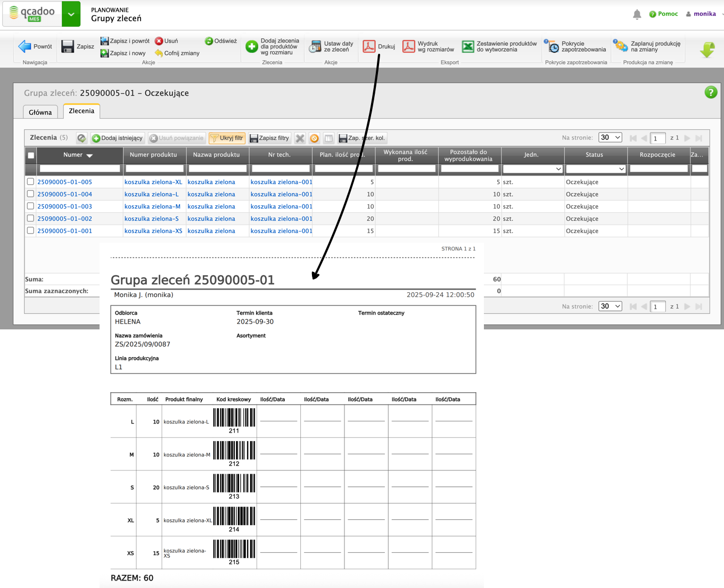Image resolution: width=724 pixels, height=588 pixels.
Task: Open Zestawienie produktów Excel export
Action: [468, 47]
